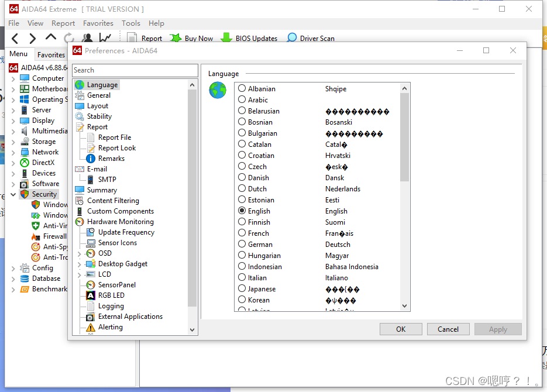Screen dimensions: 547x392
Task: Expand Computer node in main tree
Action: pyautogui.click(x=13, y=79)
